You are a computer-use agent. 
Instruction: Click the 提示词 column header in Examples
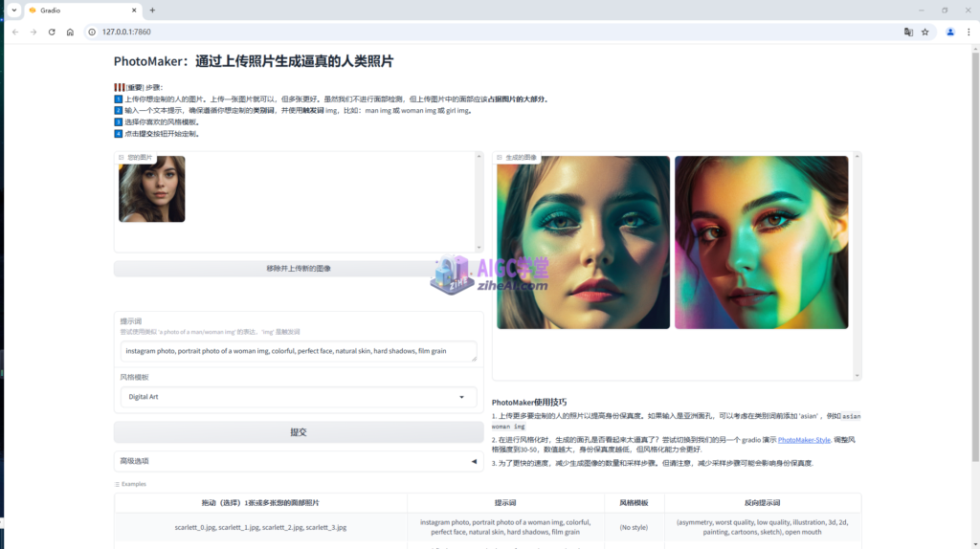[x=505, y=503]
